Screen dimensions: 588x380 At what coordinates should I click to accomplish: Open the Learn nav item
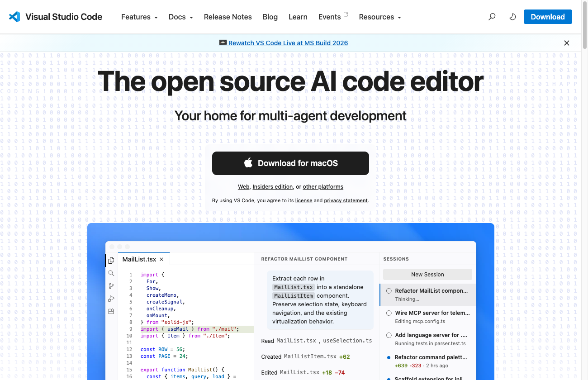pos(298,17)
